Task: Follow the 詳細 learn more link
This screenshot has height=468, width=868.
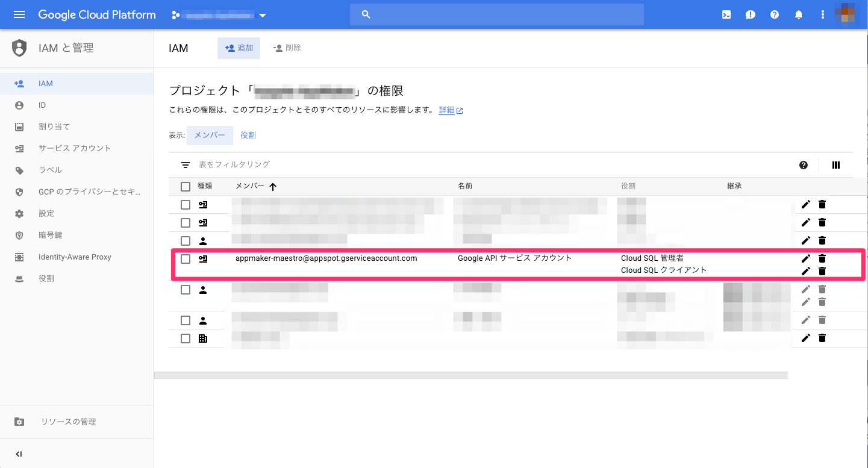Action: click(451, 110)
